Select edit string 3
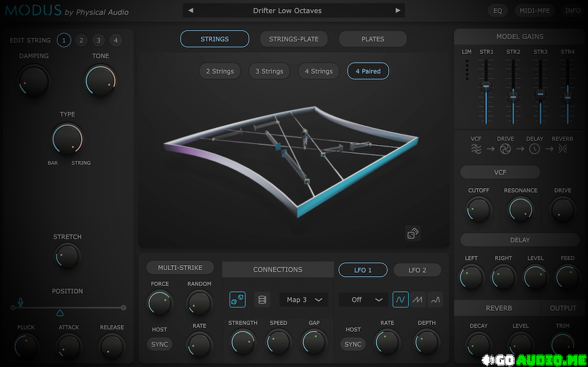 (x=98, y=40)
